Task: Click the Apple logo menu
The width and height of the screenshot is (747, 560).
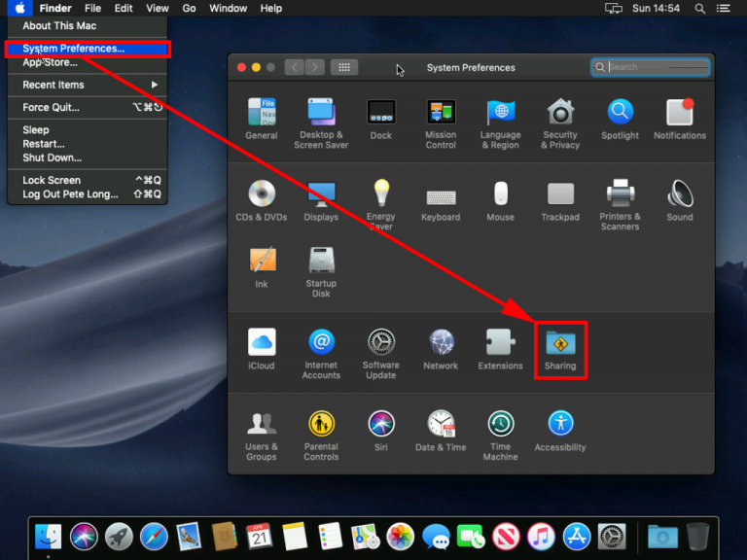Action: 20,8
